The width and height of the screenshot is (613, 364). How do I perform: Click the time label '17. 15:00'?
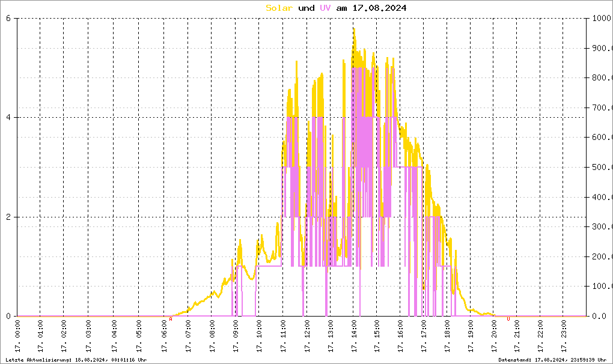click(x=377, y=336)
